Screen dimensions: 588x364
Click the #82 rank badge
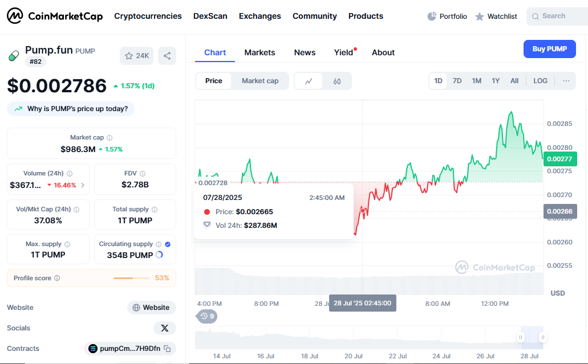(x=35, y=62)
